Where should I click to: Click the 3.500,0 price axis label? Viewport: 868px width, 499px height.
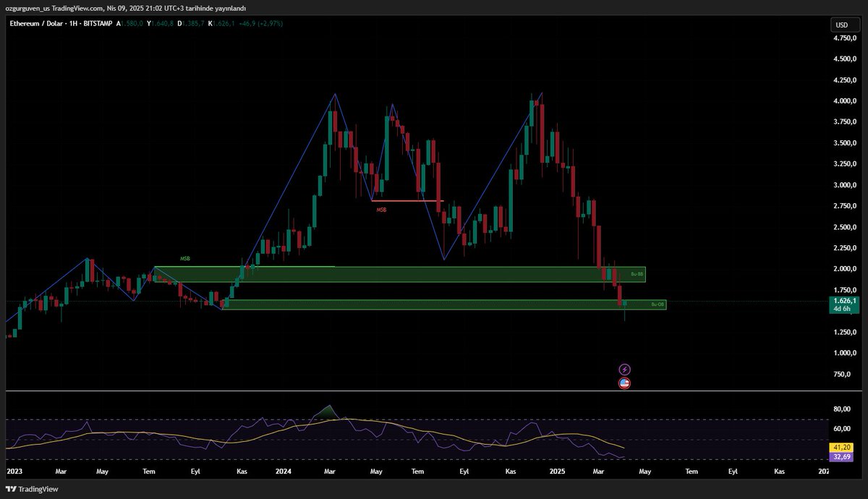[845, 143]
